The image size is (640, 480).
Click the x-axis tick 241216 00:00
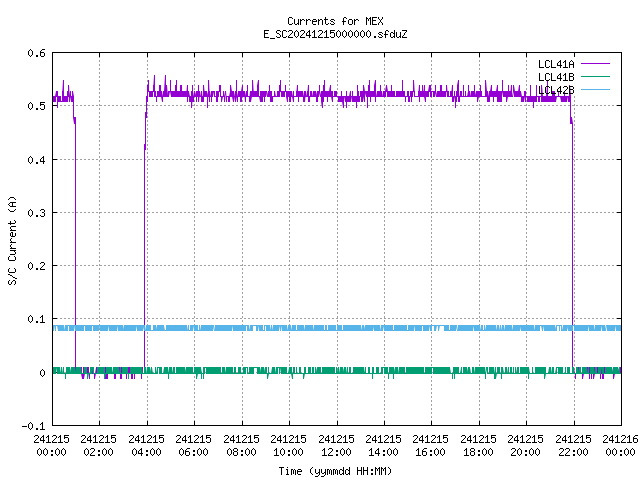tap(620, 445)
